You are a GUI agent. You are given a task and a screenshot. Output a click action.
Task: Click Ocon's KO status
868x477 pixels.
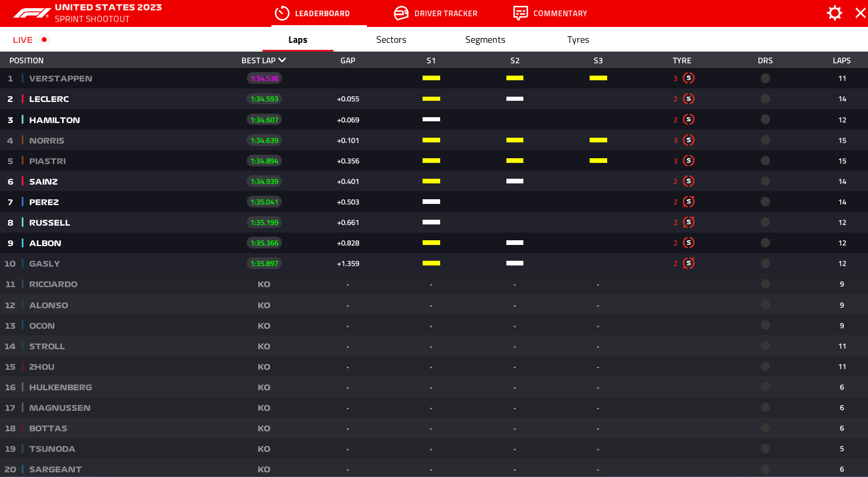pyautogui.click(x=264, y=326)
